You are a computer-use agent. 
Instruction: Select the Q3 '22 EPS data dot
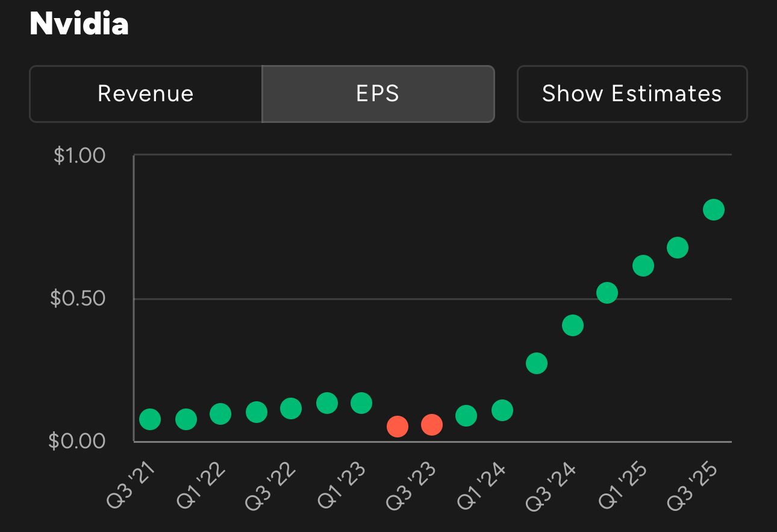pos(291,408)
